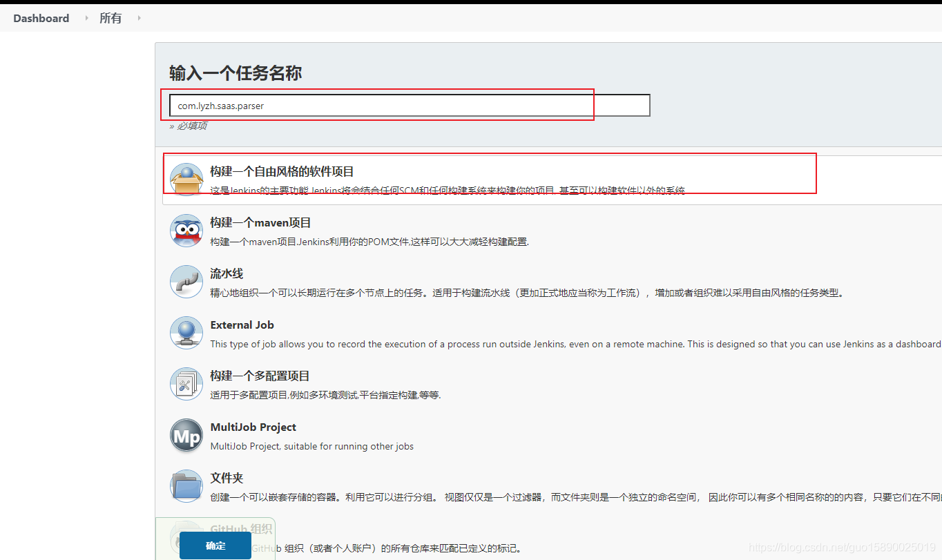Open the 所有 breadcrumb link
Image resolution: width=942 pixels, height=560 pixels.
(x=110, y=19)
